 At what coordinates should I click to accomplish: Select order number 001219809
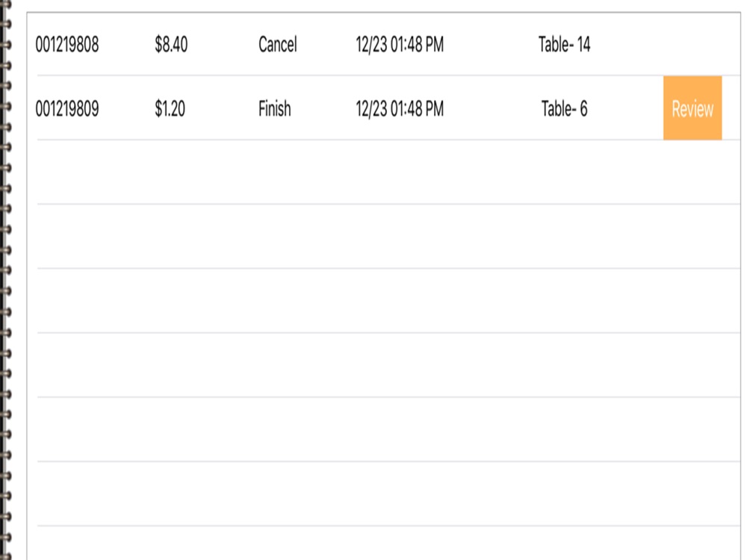coord(67,109)
